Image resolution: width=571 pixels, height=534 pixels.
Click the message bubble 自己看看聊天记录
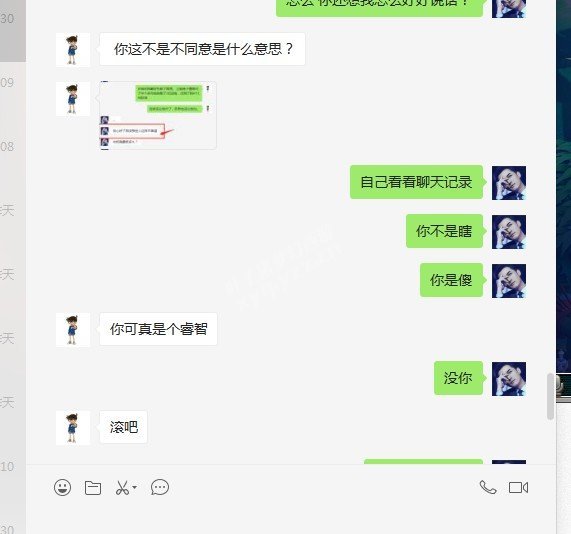[x=416, y=182]
